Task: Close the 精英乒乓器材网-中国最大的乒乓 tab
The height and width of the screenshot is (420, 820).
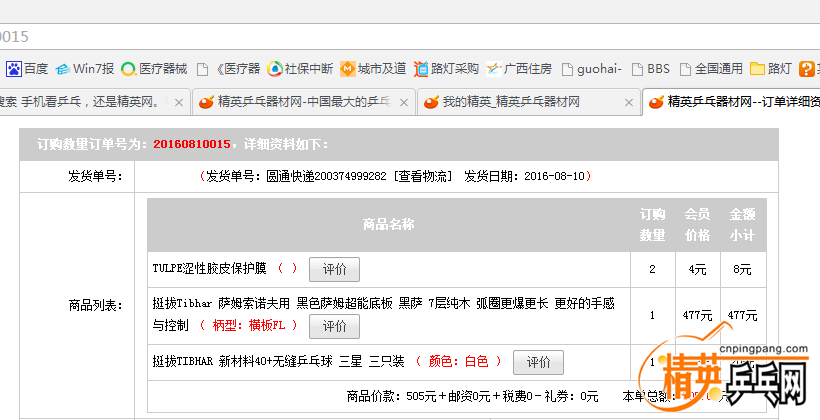Action: pyautogui.click(x=403, y=103)
